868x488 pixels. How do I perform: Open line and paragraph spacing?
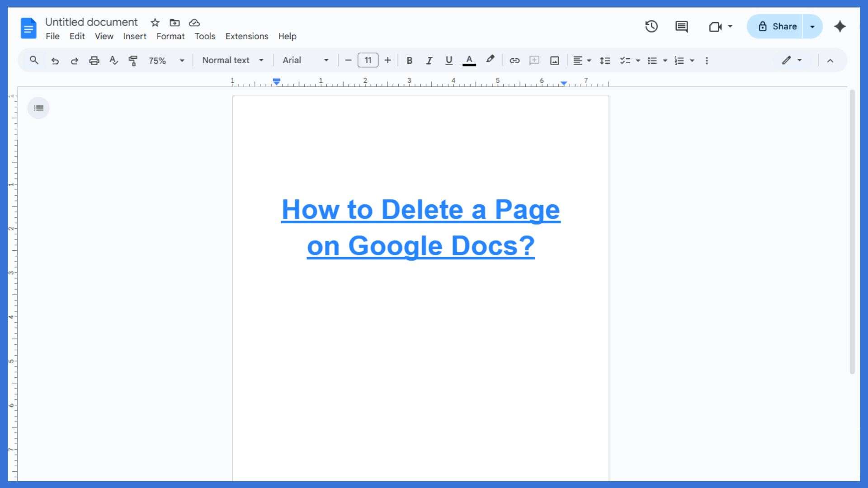pyautogui.click(x=605, y=61)
